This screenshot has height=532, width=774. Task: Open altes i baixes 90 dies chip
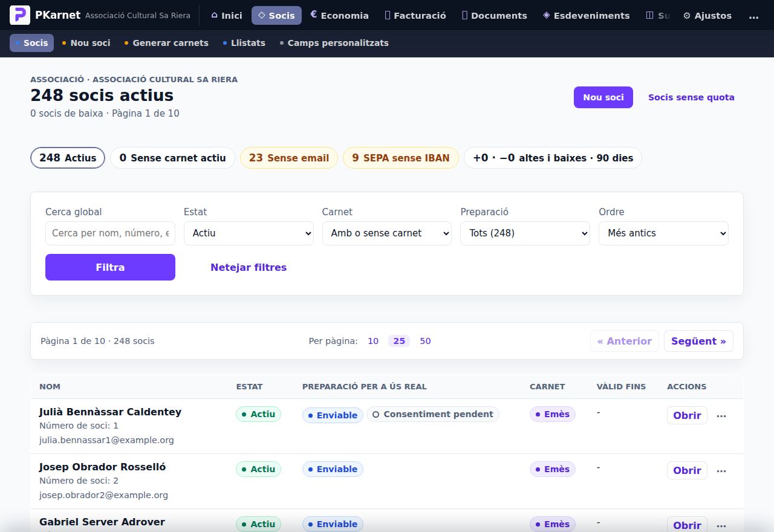point(553,158)
